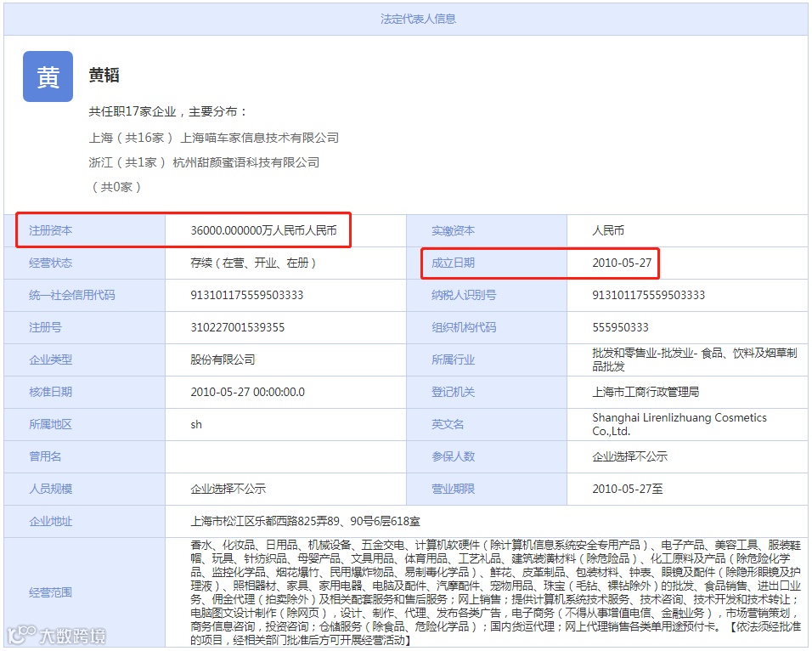Select 上海市工商行政管理局 authority value
This screenshot has height=651, width=812.
coord(646,392)
